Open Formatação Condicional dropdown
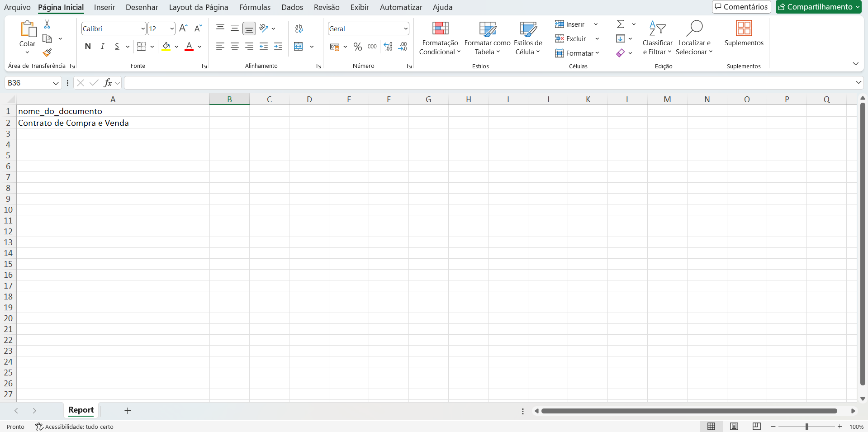 (440, 38)
